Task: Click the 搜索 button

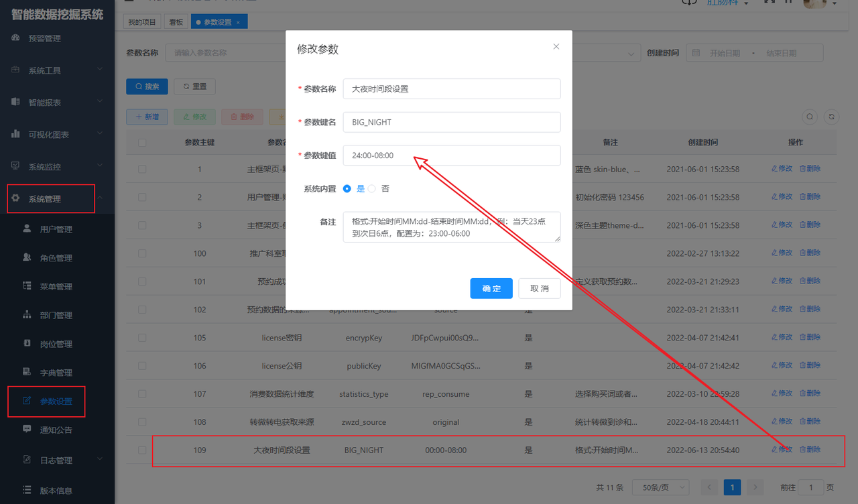Action: [x=147, y=86]
